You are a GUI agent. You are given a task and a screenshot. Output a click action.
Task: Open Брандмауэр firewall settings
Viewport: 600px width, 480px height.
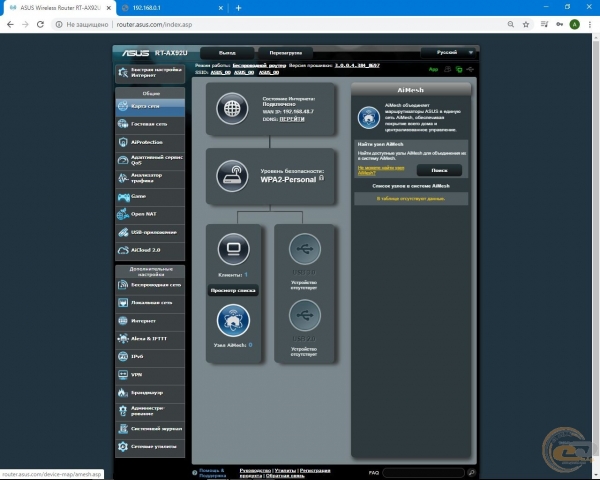150,393
